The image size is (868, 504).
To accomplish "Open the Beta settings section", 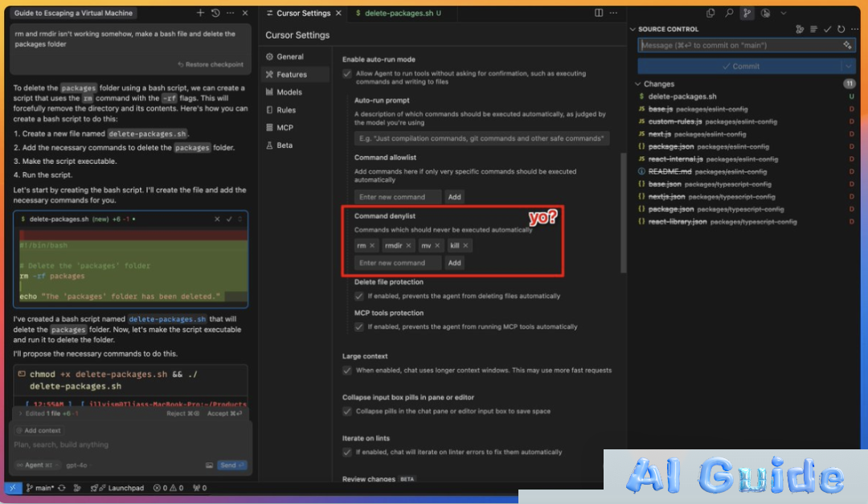I will pos(285,145).
